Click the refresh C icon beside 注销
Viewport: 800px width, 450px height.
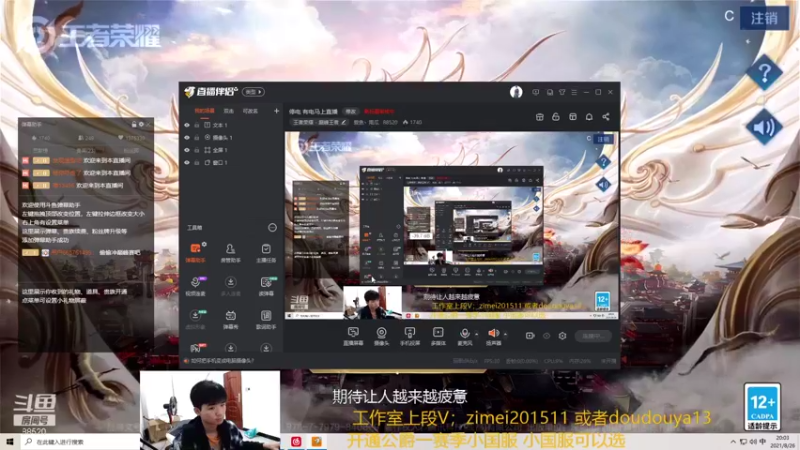[729, 16]
